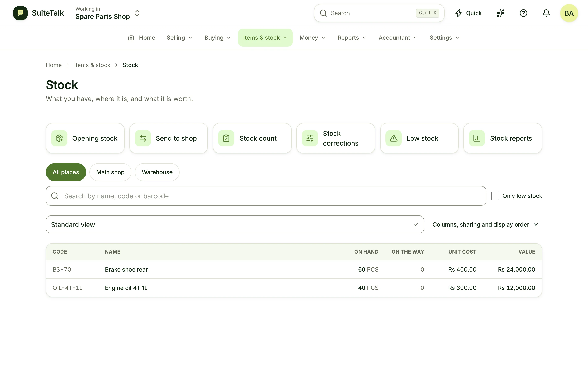Click the BS-70 code cell

coord(62,269)
